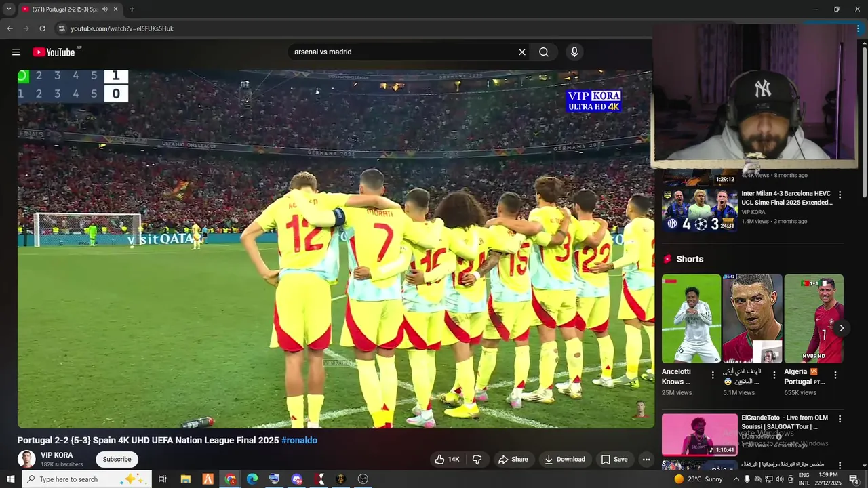Open the 23°C Sunny weather widget

click(698, 479)
